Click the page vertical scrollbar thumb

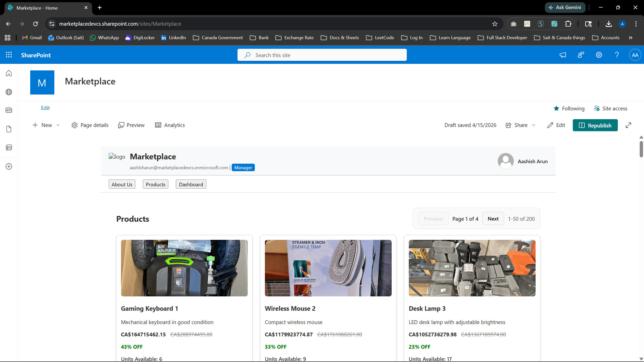coord(641,149)
